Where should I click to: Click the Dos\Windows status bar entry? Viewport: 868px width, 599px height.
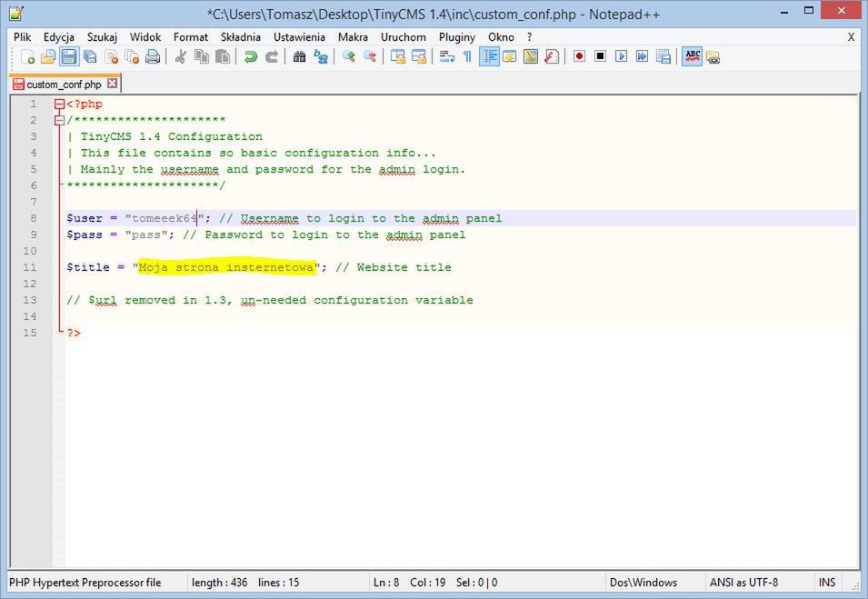pos(644,583)
